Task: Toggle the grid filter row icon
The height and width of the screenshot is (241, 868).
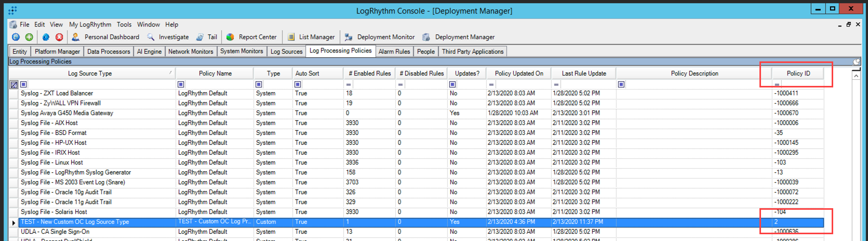Action: (14, 84)
